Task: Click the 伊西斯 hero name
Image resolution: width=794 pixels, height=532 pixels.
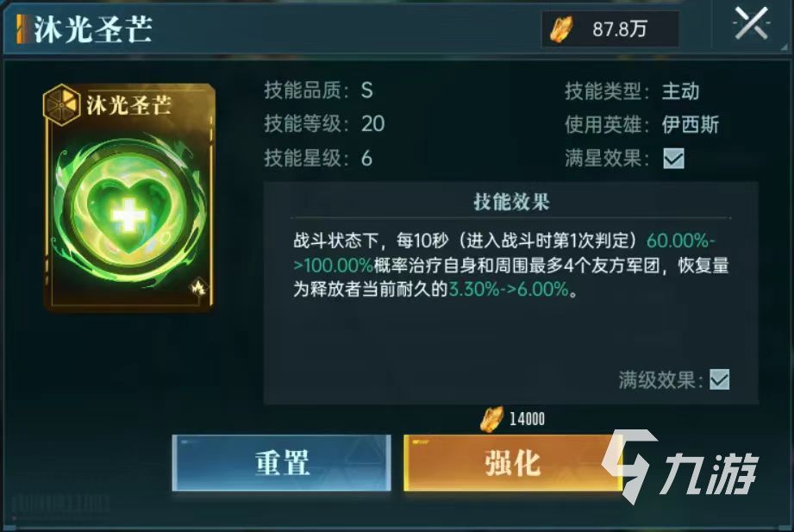Action: coord(691,125)
